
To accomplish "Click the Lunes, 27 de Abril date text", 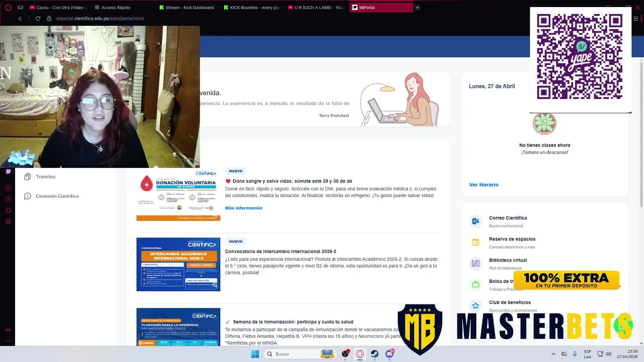I will coord(492,86).
